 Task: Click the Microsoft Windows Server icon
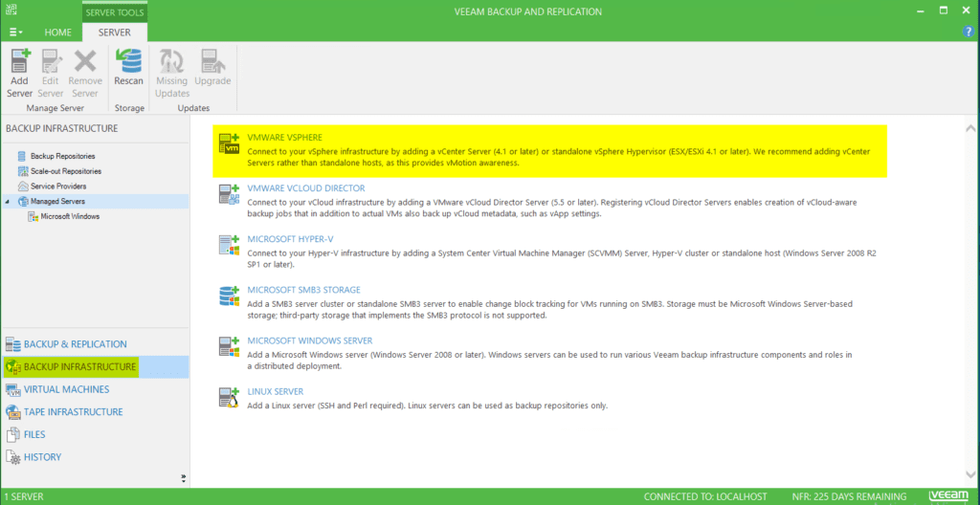click(229, 346)
